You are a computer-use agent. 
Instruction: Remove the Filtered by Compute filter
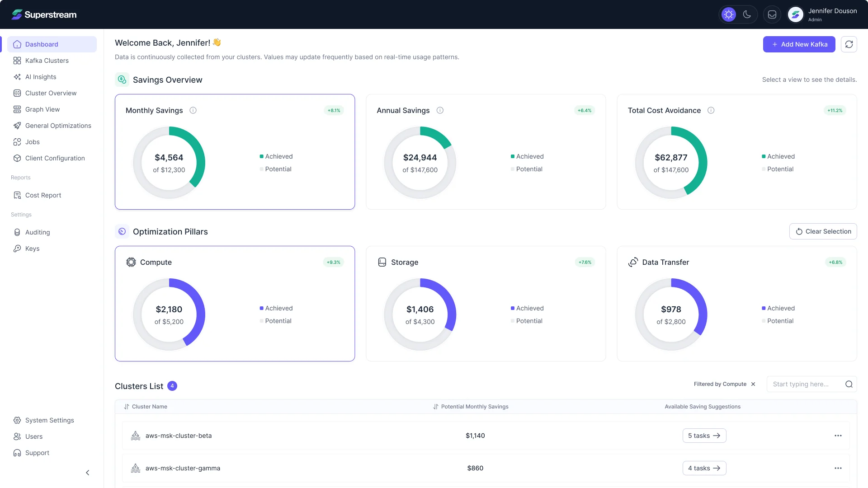point(753,384)
